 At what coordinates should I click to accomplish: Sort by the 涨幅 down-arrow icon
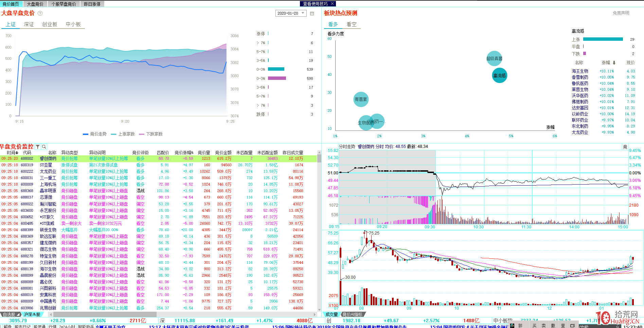tap(614, 63)
